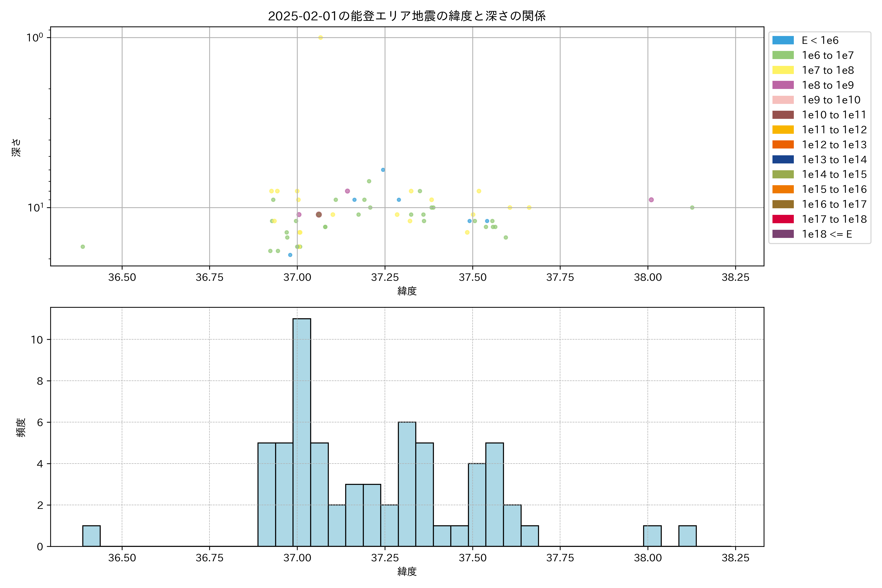882x588 pixels.
Task: Click the isolated histogram bar left of 36.50
Action: click(91, 536)
